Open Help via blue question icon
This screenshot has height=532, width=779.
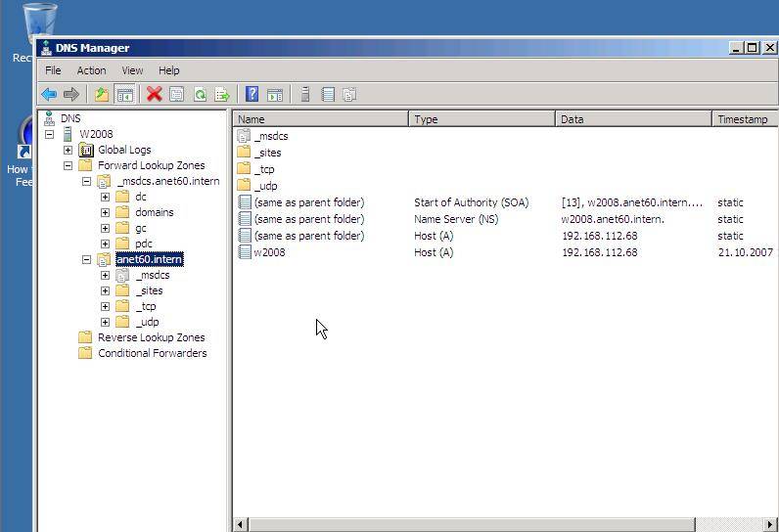[252, 94]
